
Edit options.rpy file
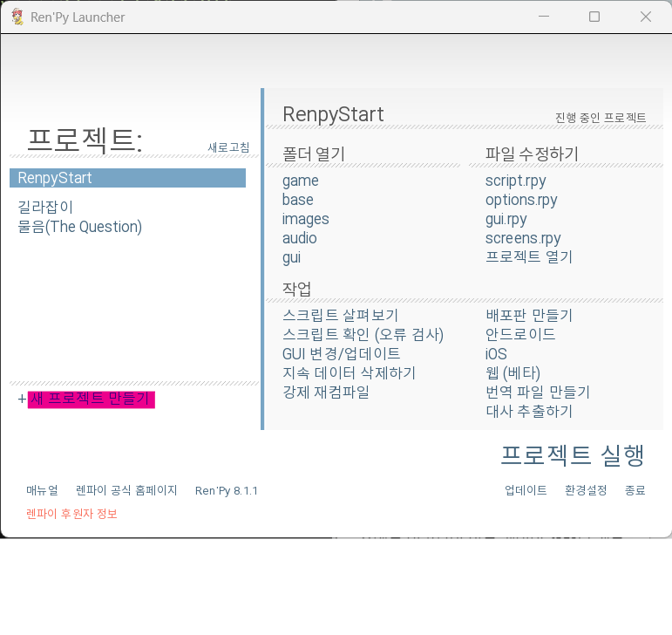521,201
